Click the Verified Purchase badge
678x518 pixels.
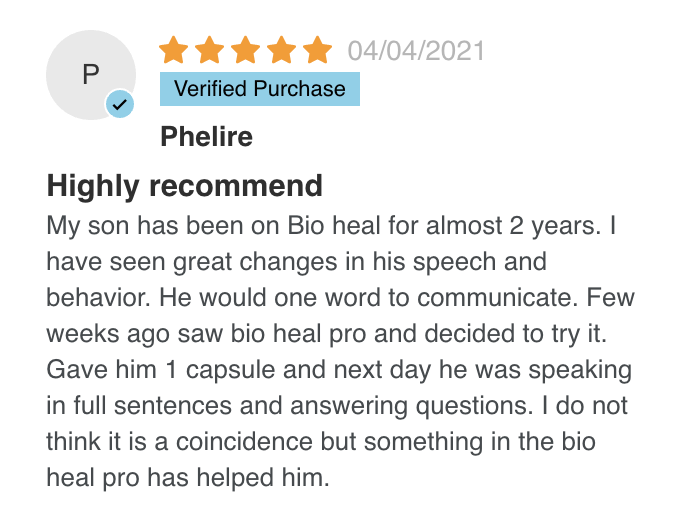click(x=260, y=89)
